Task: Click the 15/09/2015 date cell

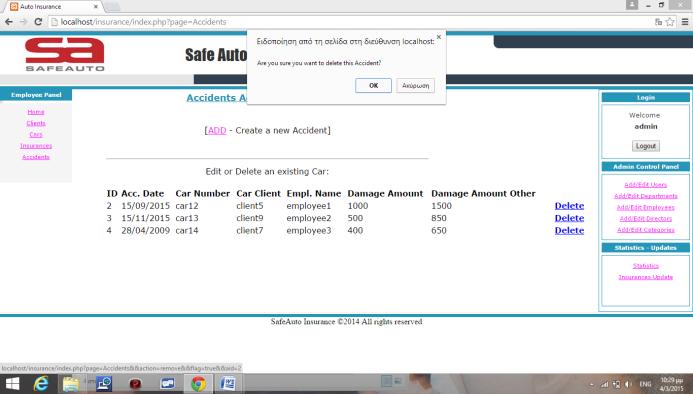Action: (145, 206)
